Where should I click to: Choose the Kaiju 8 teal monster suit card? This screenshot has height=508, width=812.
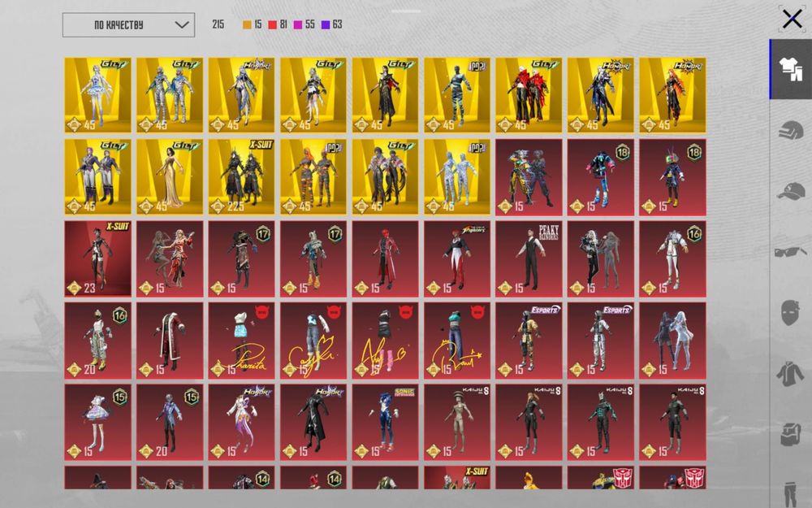point(601,423)
